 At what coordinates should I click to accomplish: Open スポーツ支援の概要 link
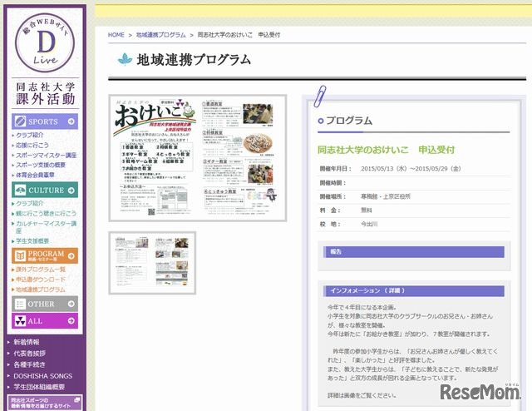tap(41, 165)
